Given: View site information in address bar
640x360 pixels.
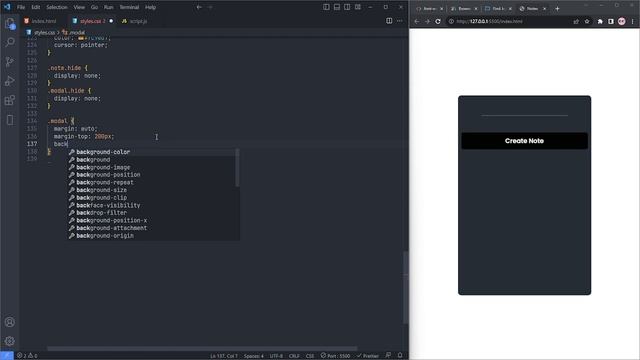Looking at the screenshot, I should coord(451,21).
